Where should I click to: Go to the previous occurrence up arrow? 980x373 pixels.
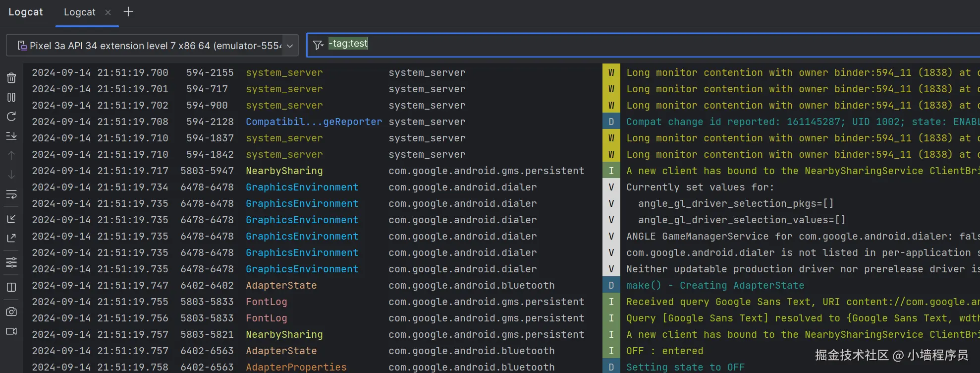click(x=11, y=155)
